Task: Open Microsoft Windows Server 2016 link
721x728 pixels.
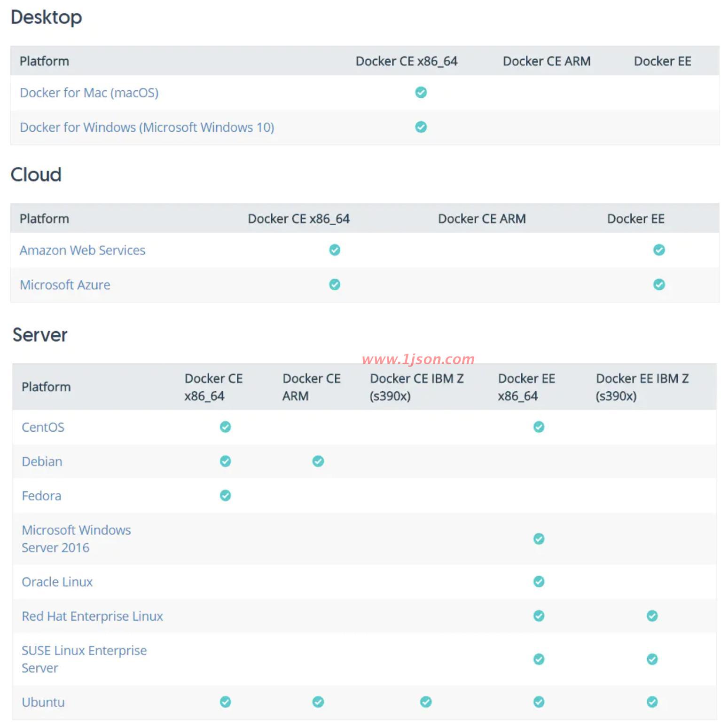Action: coord(76,539)
